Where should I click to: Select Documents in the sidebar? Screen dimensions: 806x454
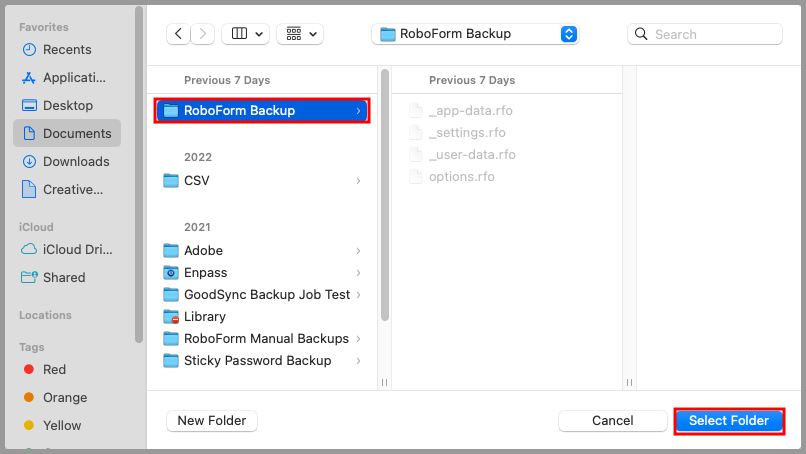coord(67,133)
